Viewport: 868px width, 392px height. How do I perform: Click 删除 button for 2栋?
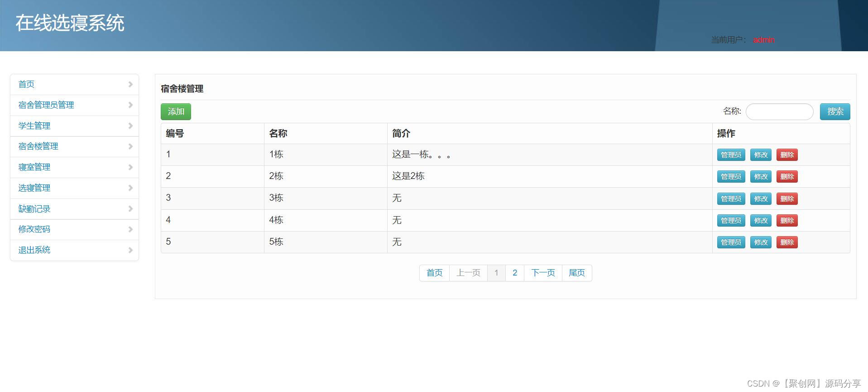click(787, 177)
